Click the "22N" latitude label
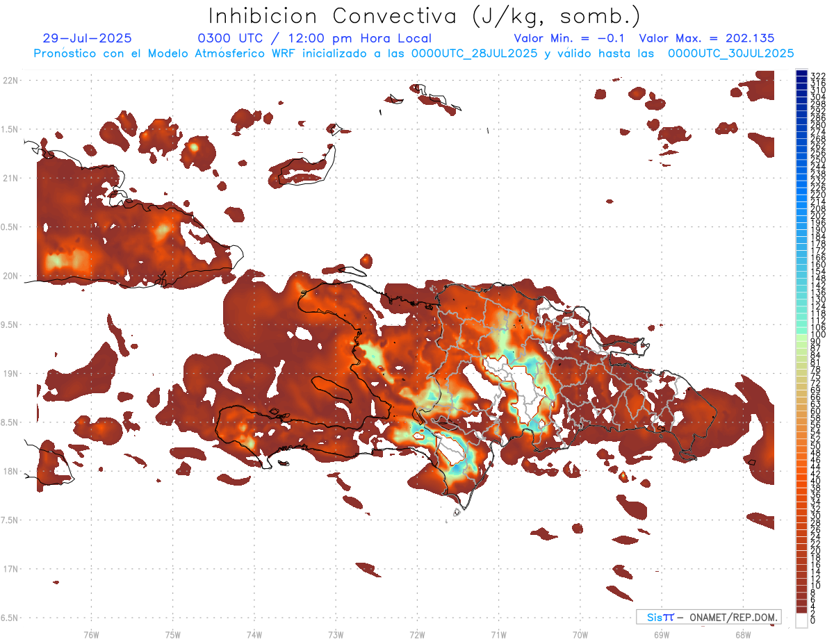The width and height of the screenshot is (834, 644). click(x=10, y=81)
